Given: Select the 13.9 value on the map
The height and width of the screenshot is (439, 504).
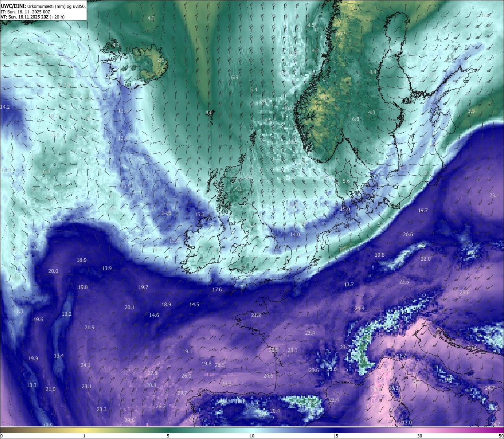Looking at the screenshot, I should pyautogui.click(x=107, y=269).
